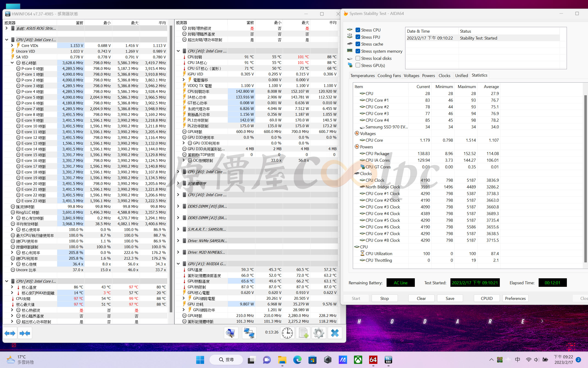The height and width of the screenshot is (368, 588).
Task: Select Statistics tab
Action: [479, 75]
